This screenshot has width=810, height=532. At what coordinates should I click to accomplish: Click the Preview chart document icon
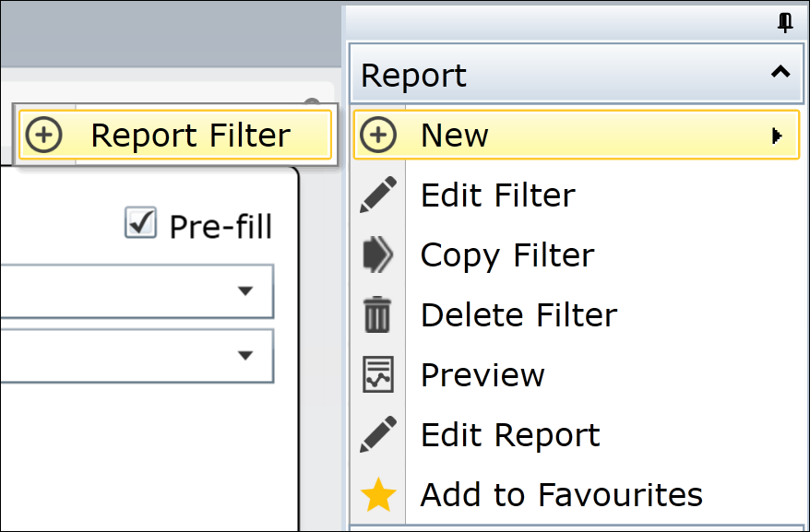coord(378,374)
